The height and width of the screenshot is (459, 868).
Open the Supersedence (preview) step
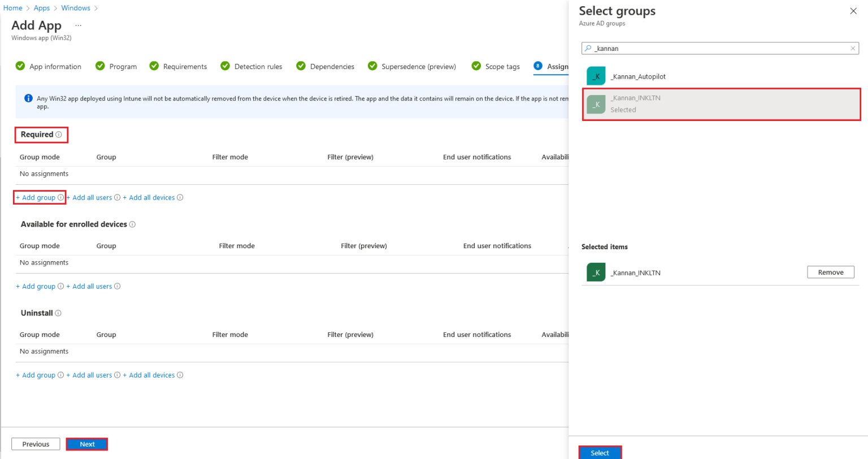418,66
